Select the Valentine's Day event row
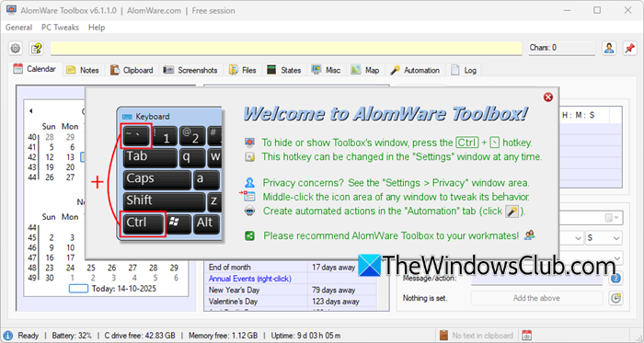644x343 pixels. 290,302
